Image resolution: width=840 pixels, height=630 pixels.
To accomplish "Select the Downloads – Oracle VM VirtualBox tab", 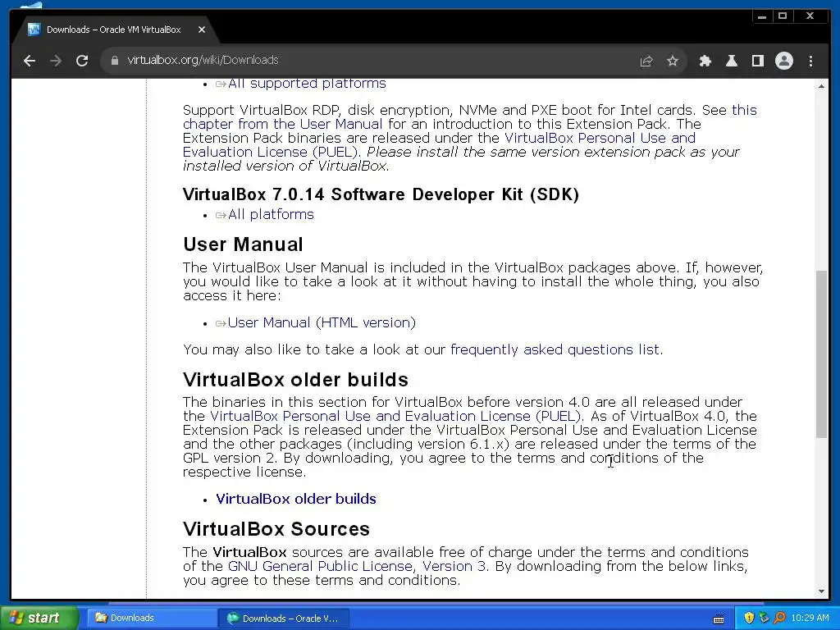I will (x=113, y=30).
